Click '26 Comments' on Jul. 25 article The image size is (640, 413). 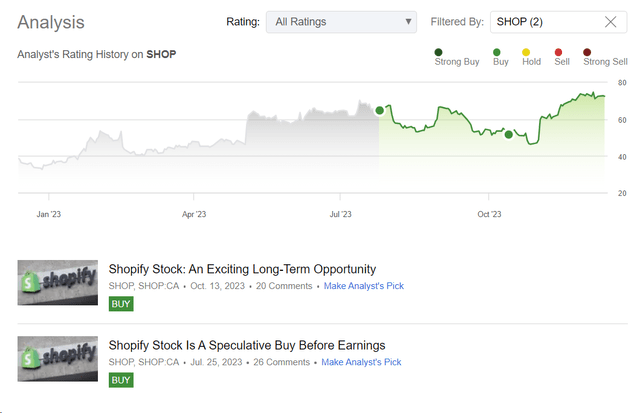click(x=282, y=362)
